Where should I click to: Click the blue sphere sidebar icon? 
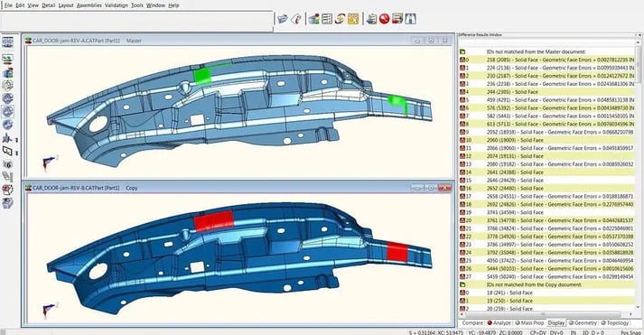click(x=7, y=125)
